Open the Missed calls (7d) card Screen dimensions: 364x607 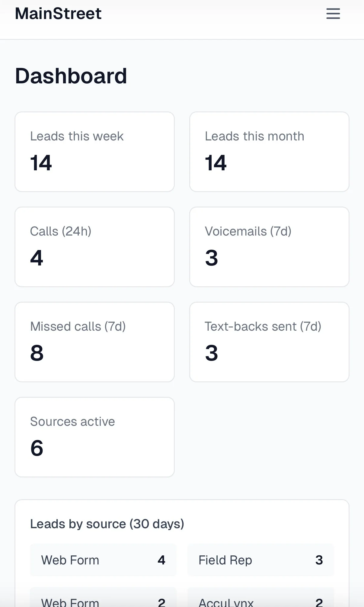[x=94, y=342]
